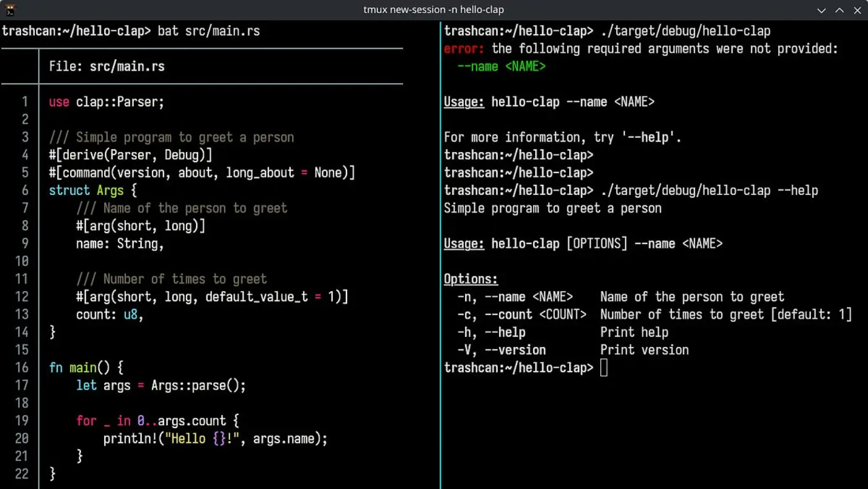868x489 pixels.
Task: Click the help output 'Simple program to greet a person'
Action: click(x=553, y=208)
